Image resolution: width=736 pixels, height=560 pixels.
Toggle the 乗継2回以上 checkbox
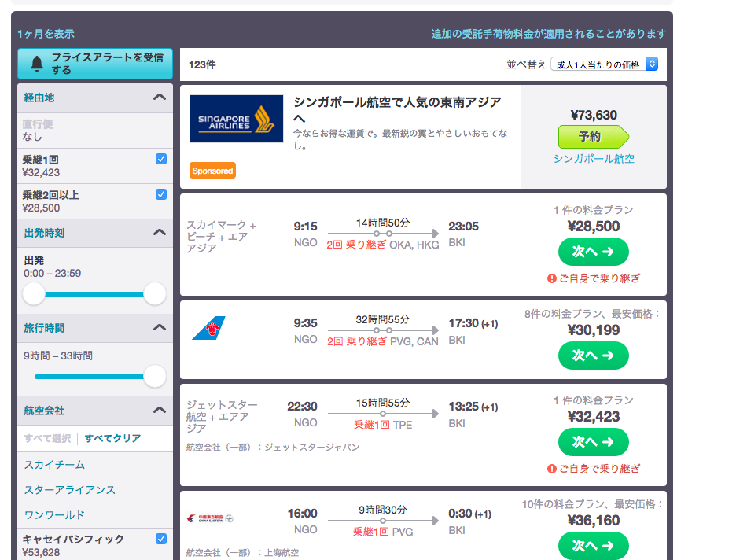tap(161, 194)
